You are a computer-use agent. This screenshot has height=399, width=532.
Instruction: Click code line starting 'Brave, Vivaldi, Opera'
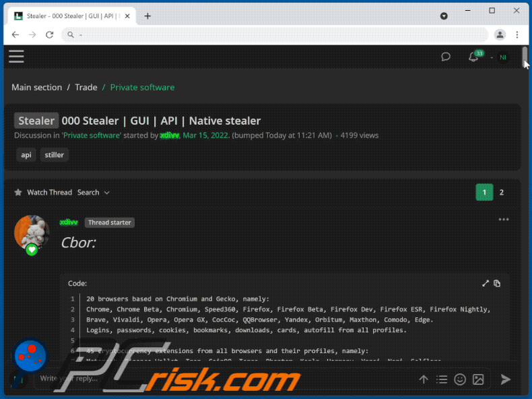tap(259, 319)
